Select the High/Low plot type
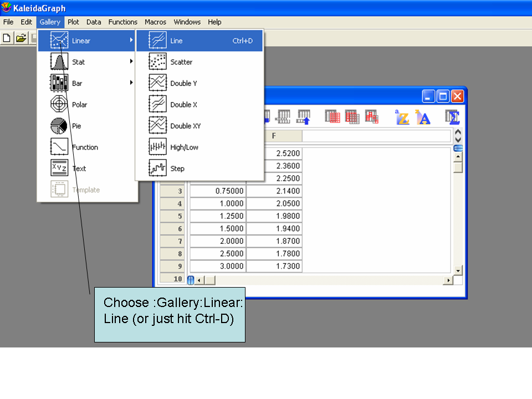 (x=199, y=147)
